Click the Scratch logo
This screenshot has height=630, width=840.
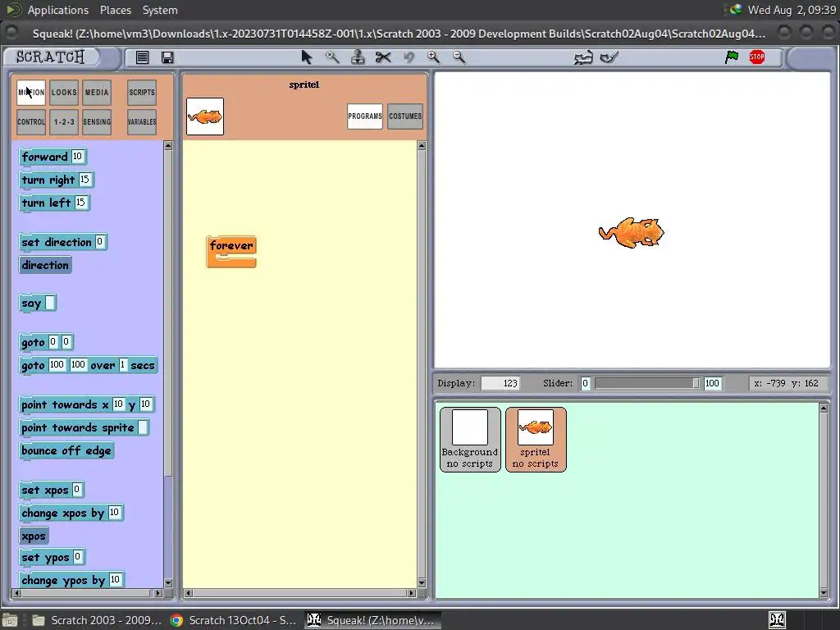[x=50, y=57]
